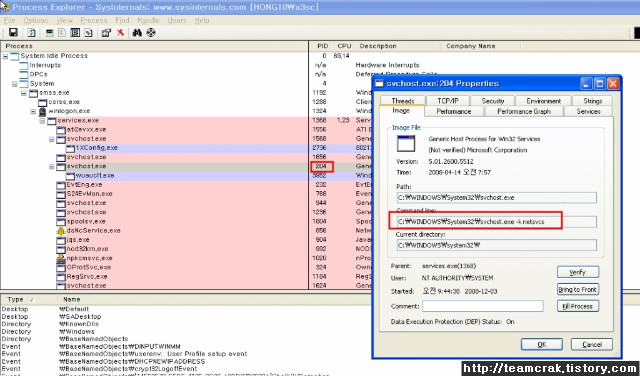Click the Interrupts process icon
The image size is (640, 376).
[24, 65]
